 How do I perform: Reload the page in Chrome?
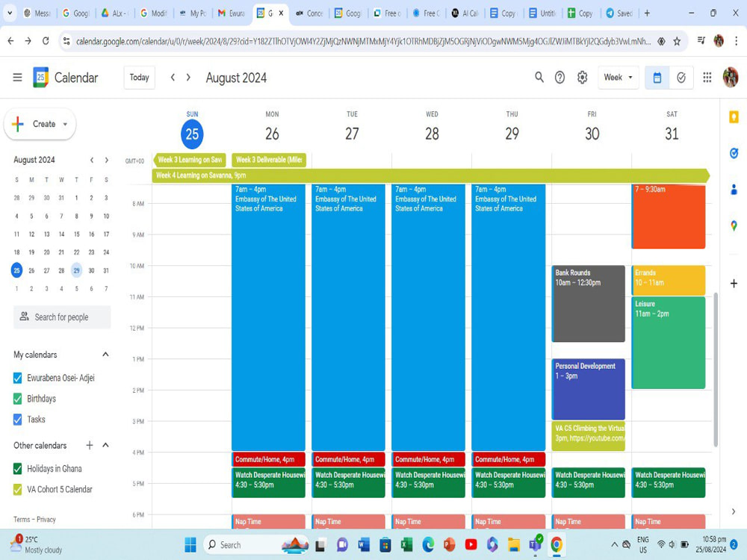tap(46, 41)
